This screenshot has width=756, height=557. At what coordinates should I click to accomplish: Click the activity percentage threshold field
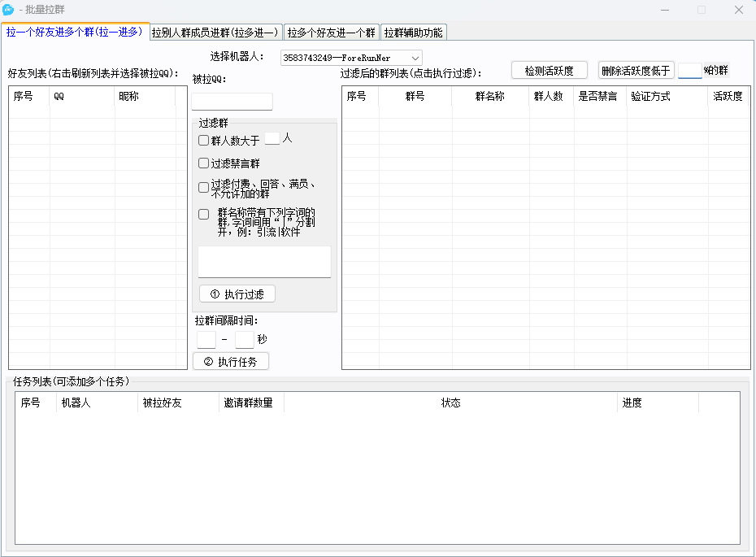point(689,71)
